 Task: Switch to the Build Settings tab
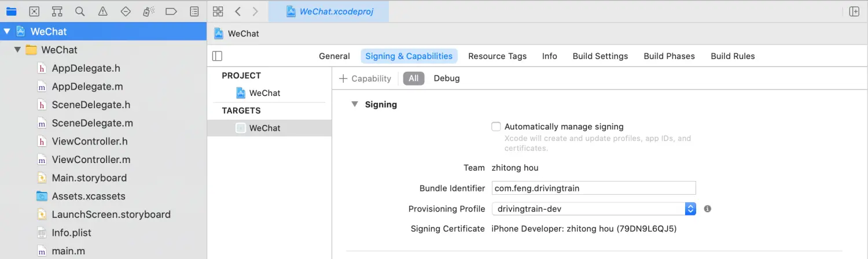pos(600,56)
